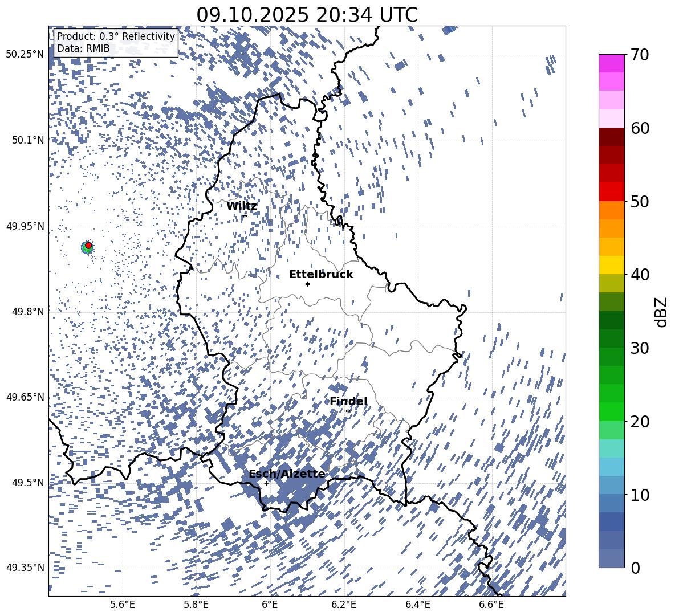Click the title "09.10.2025 20:34 UTC"
Screen dimensions: 675x616
click(x=307, y=15)
